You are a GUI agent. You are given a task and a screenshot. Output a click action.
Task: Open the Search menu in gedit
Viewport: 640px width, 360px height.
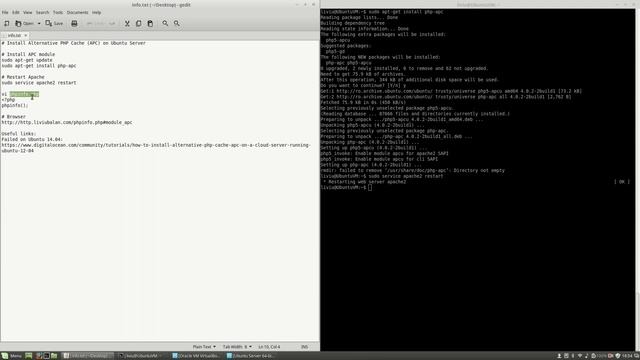click(42, 12)
